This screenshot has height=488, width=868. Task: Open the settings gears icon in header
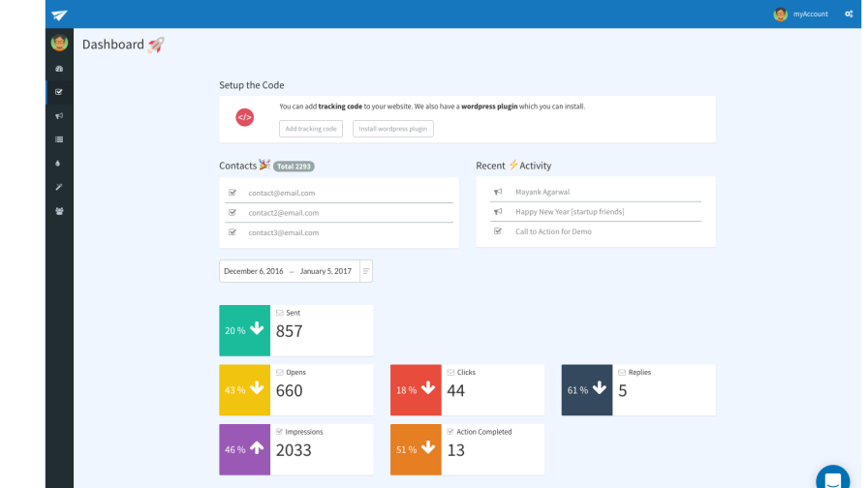849,14
